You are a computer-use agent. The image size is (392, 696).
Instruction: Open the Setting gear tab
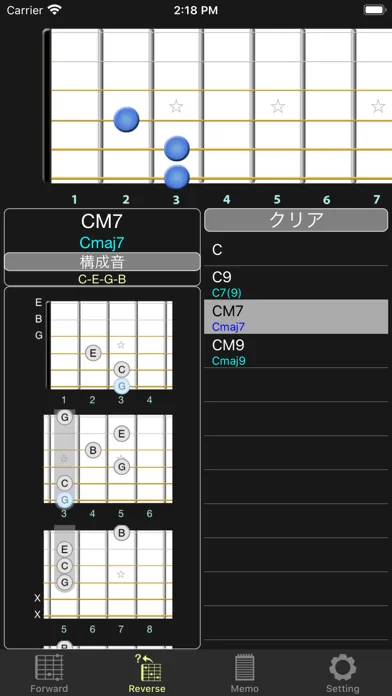[x=342, y=673]
